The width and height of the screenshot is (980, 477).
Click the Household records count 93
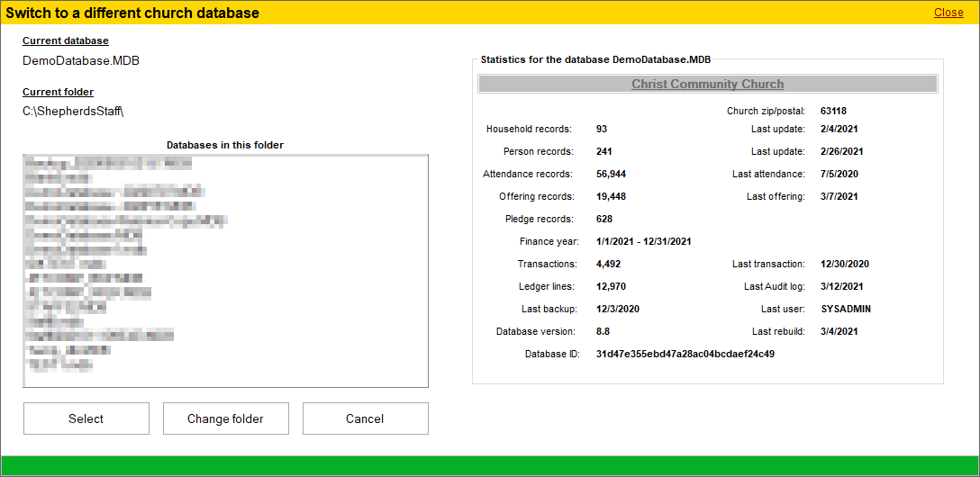coord(602,129)
